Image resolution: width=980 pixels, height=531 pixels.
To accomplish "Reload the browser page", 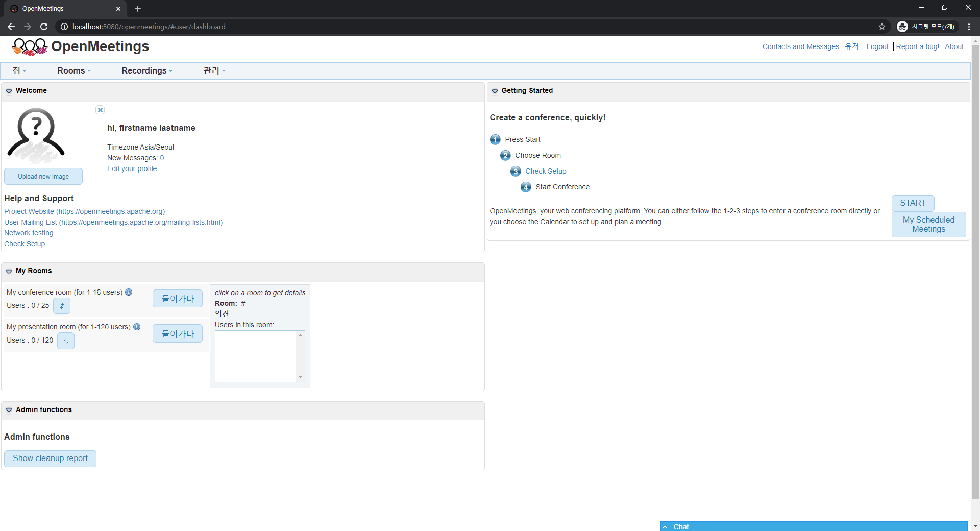I will pyautogui.click(x=44, y=27).
